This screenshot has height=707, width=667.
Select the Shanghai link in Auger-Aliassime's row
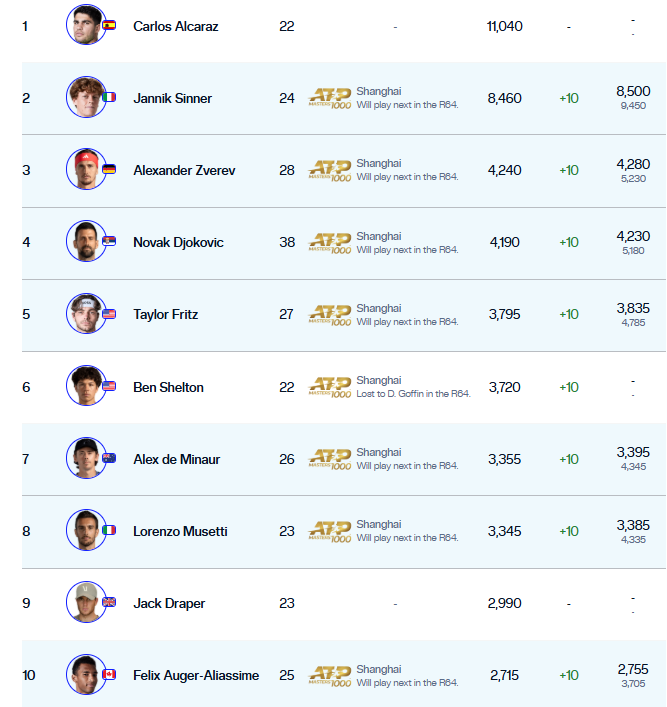(379, 669)
